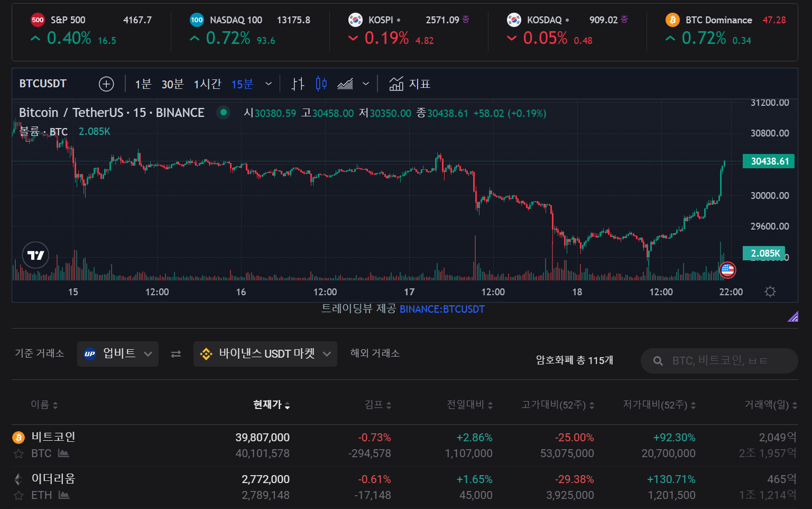Sort the table by 전일대비 column
The image size is (812, 509).
tap(470, 405)
